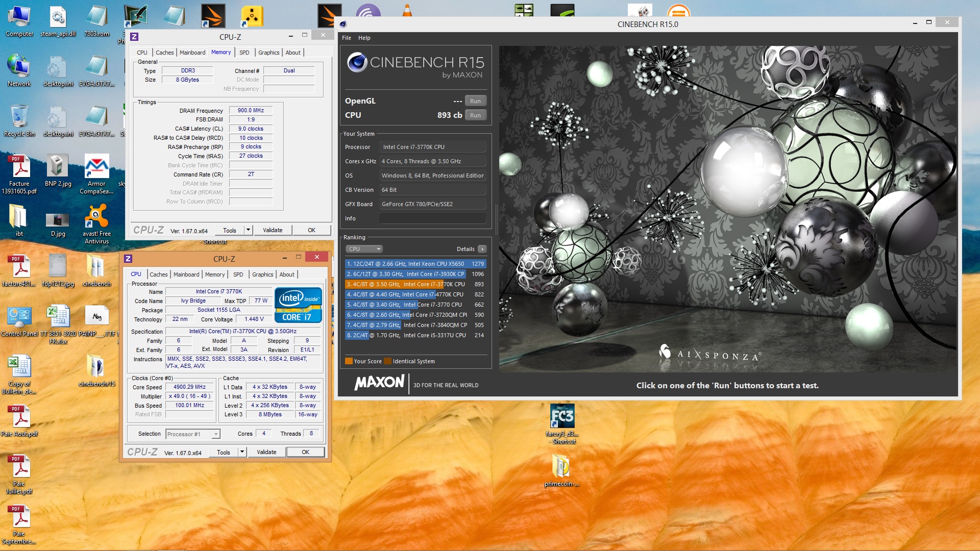Image resolution: width=980 pixels, height=551 pixels.
Task: Click OK in lower CPU-Z window
Action: click(305, 452)
